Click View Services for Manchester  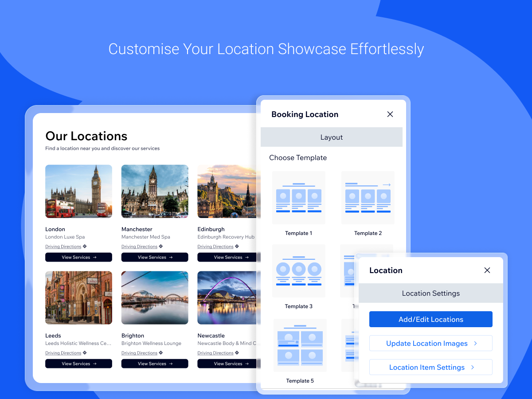(155, 257)
